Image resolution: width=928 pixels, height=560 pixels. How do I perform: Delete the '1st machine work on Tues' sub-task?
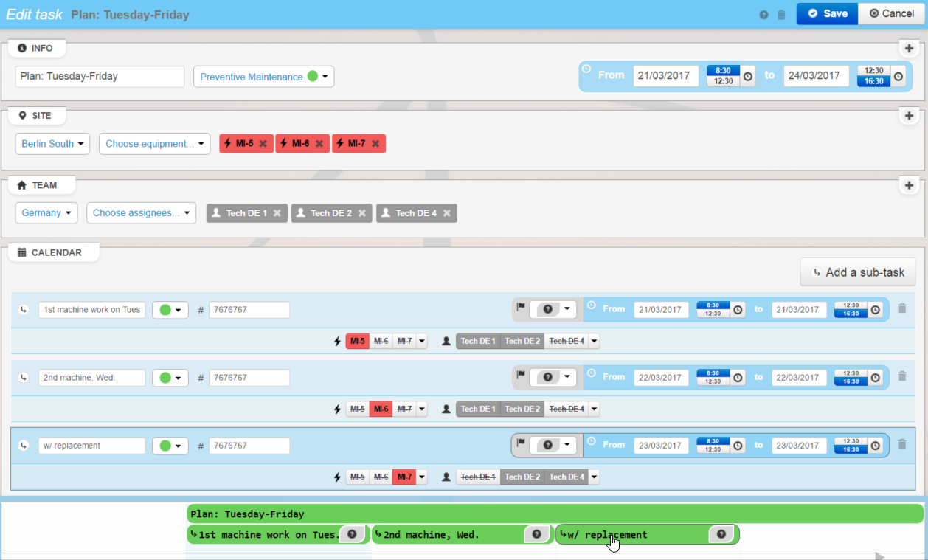pyautogui.click(x=902, y=308)
